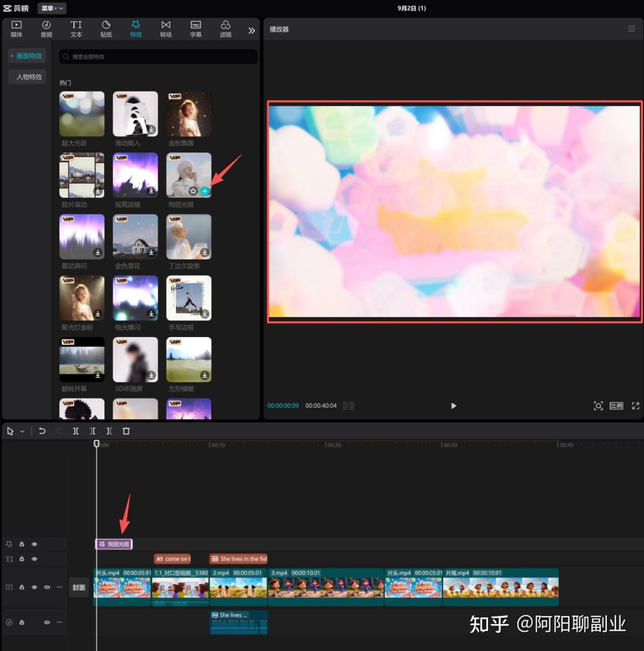Screen dimensions: 644x651
Task: Click the 封面 cover button
Action: coord(79,587)
